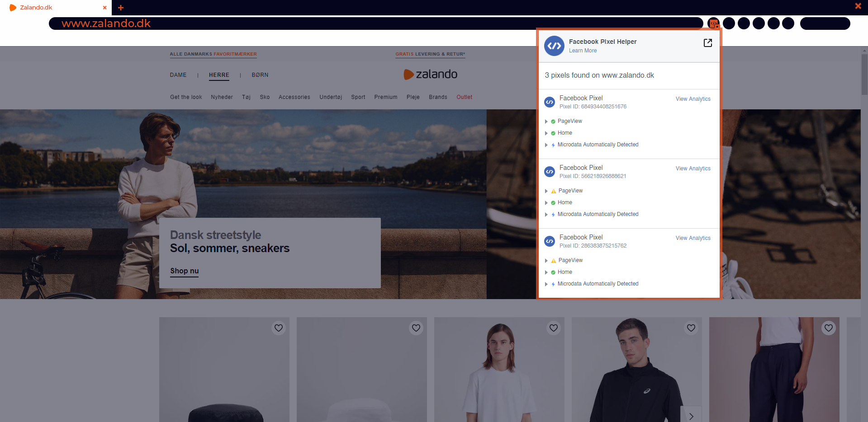The width and height of the screenshot is (868, 422).
Task: Click the Dansk streetstyle banner heading
Action: pos(215,235)
